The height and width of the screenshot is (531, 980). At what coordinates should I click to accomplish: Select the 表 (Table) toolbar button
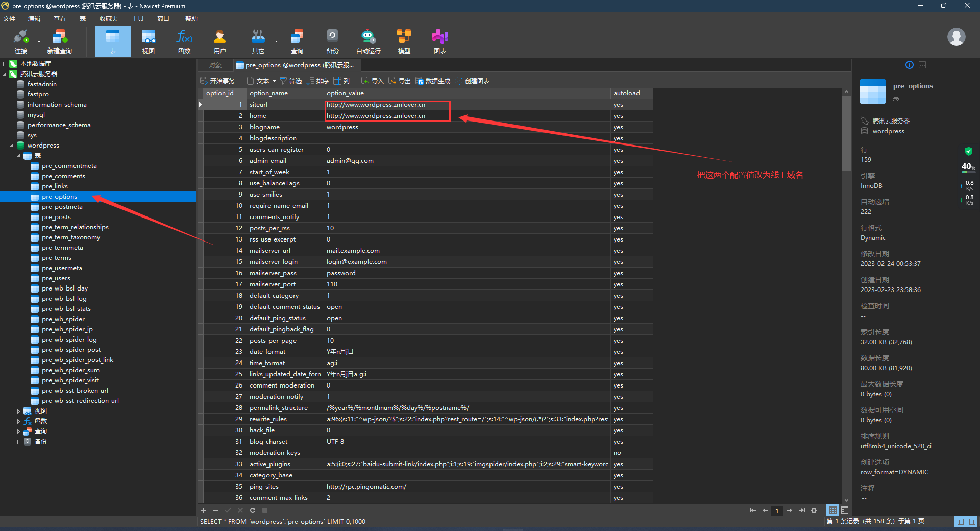point(113,41)
